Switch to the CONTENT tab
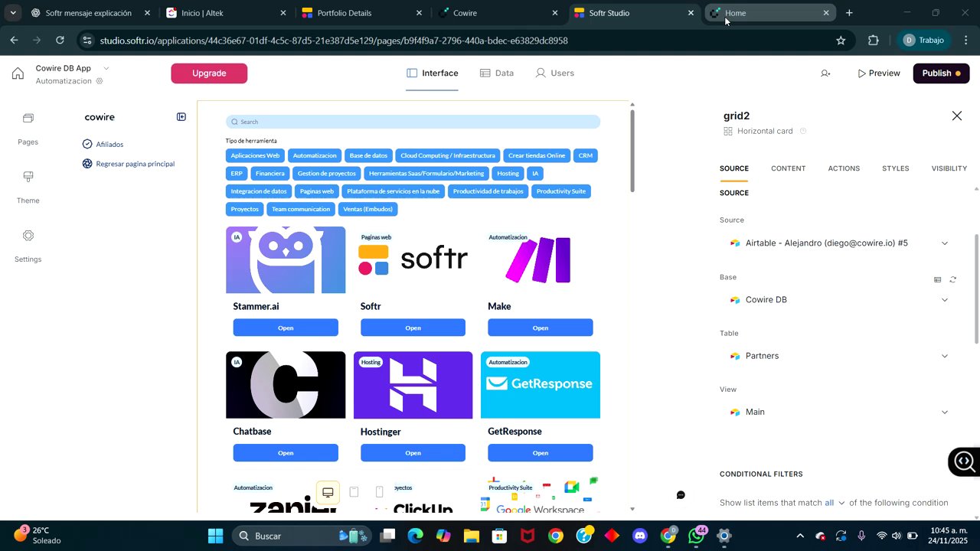This screenshot has height=551, width=980. [788, 168]
